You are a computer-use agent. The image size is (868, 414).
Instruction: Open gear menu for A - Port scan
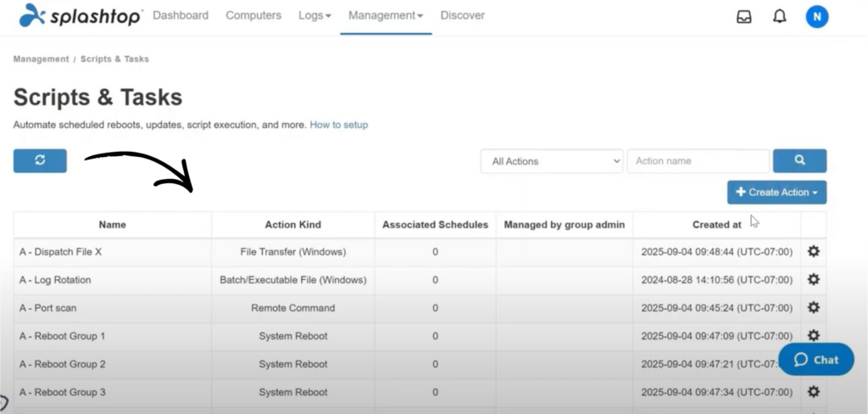coord(813,308)
